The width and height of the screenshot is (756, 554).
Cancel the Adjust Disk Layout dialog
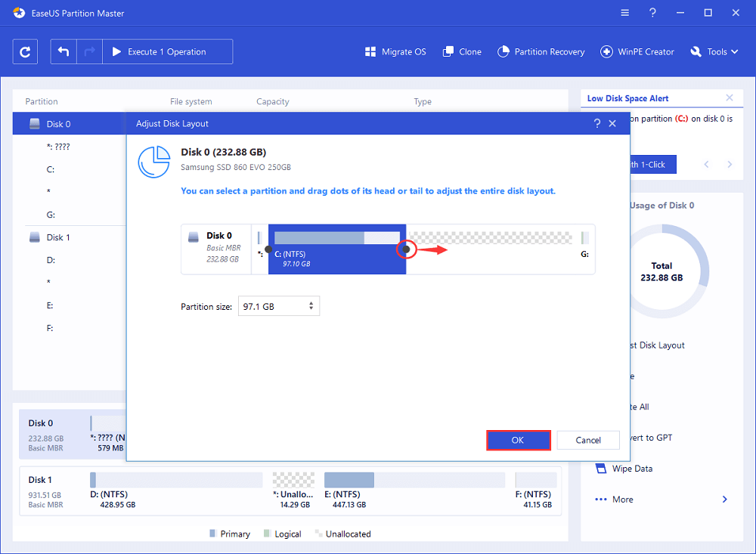(588, 441)
